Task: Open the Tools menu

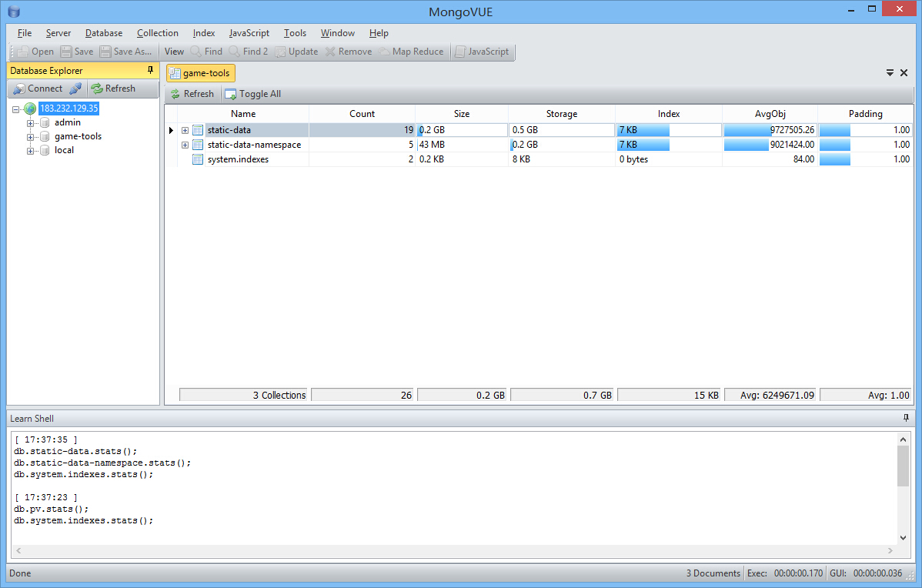Action: 295,33
